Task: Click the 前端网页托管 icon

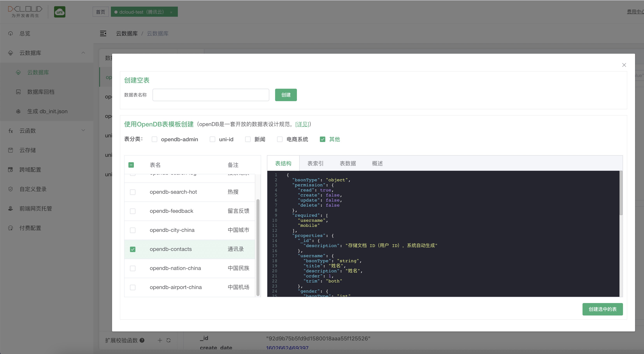Action: pos(11,209)
